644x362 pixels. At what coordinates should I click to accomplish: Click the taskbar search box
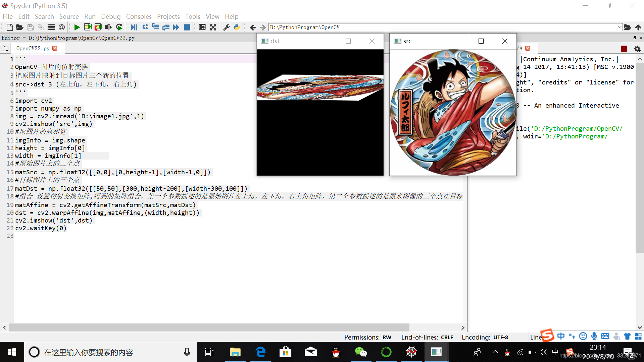(x=111, y=352)
